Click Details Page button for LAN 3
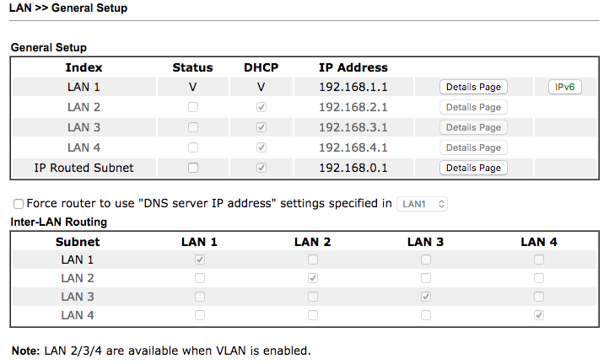The height and width of the screenshot is (364, 609). [473, 127]
